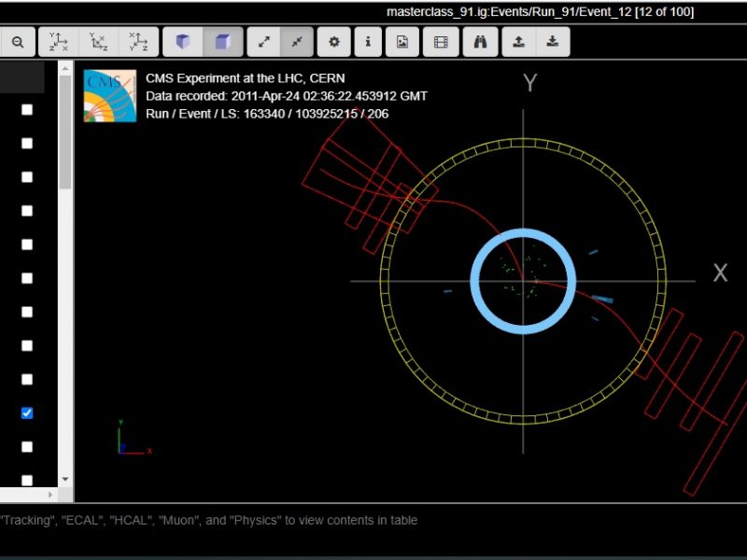Tick the checkbox directly below the checked one

point(27,446)
